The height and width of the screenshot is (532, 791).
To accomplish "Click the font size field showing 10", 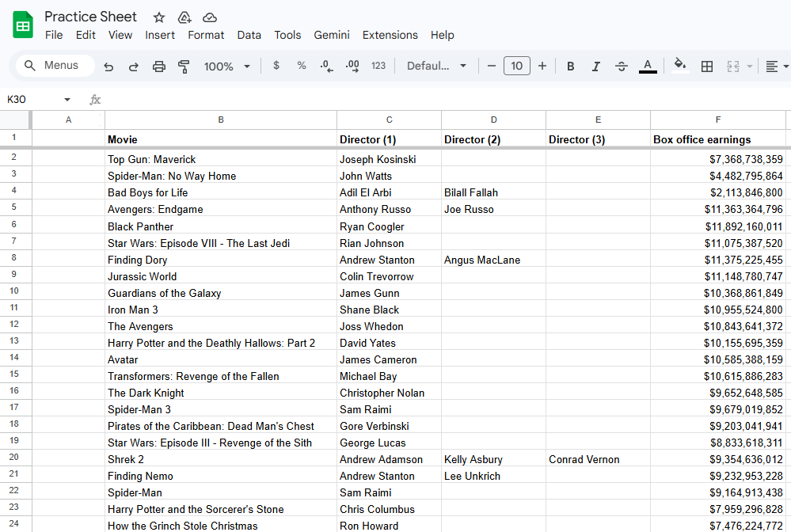I will tap(516, 66).
